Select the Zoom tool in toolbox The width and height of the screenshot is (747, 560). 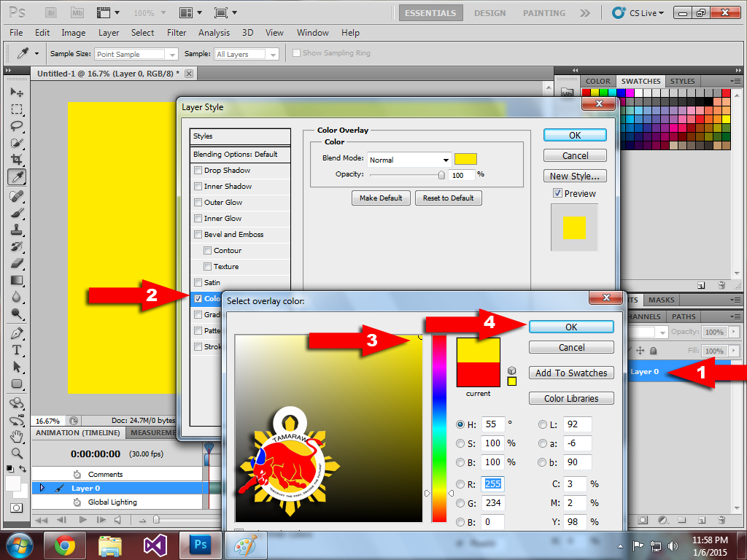coord(17,453)
